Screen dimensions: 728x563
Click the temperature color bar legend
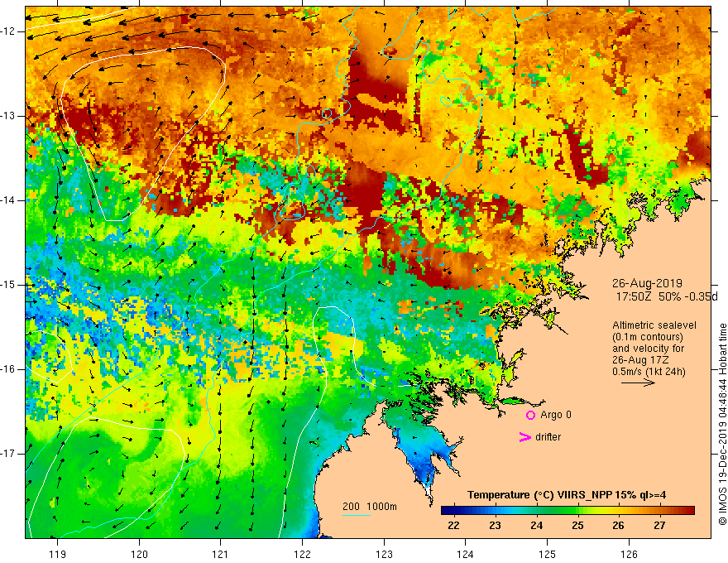point(568,511)
